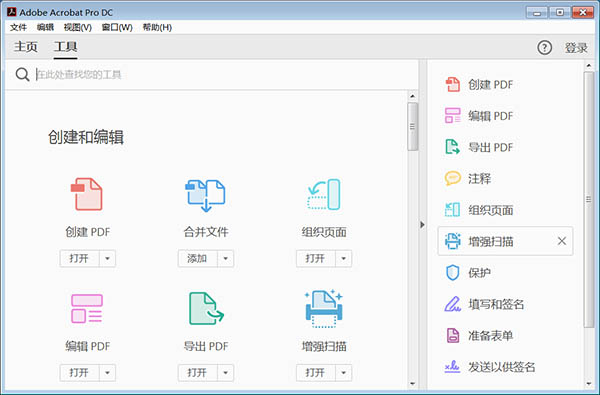This screenshot has width=600, height=395.
Task: Click the 创建 PDF large icon in main panel
Action: [x=87, y=194]
